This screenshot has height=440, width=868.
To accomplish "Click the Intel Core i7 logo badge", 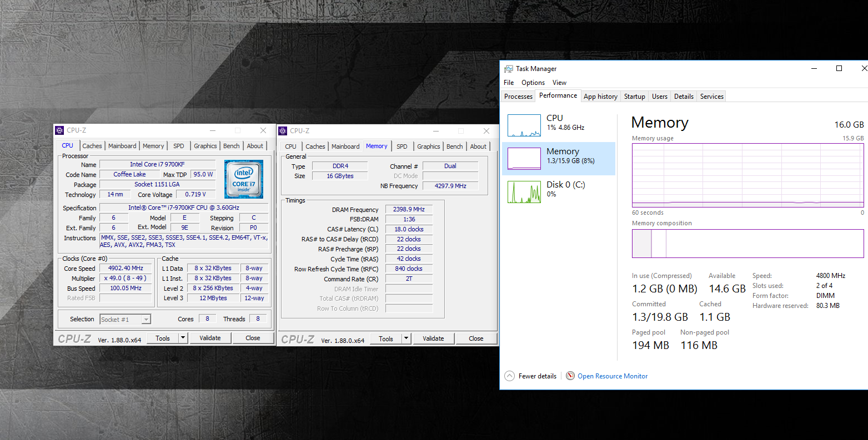I will [x=244, y=179].
